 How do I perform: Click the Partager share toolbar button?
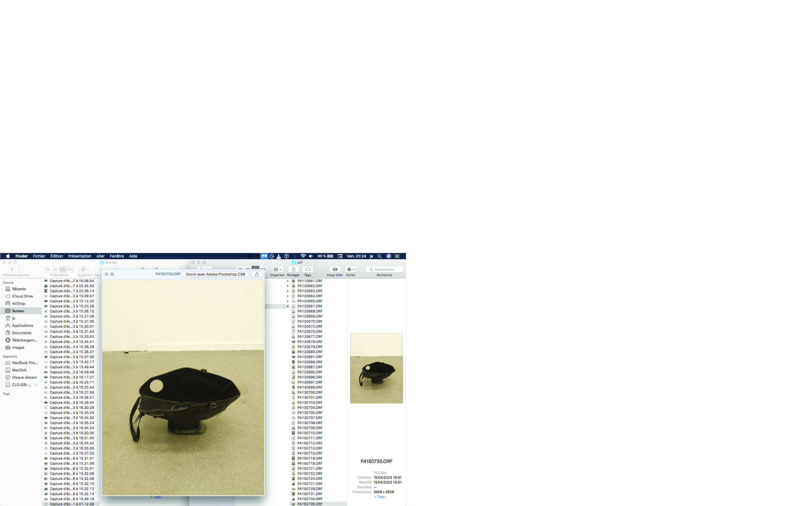293,269
